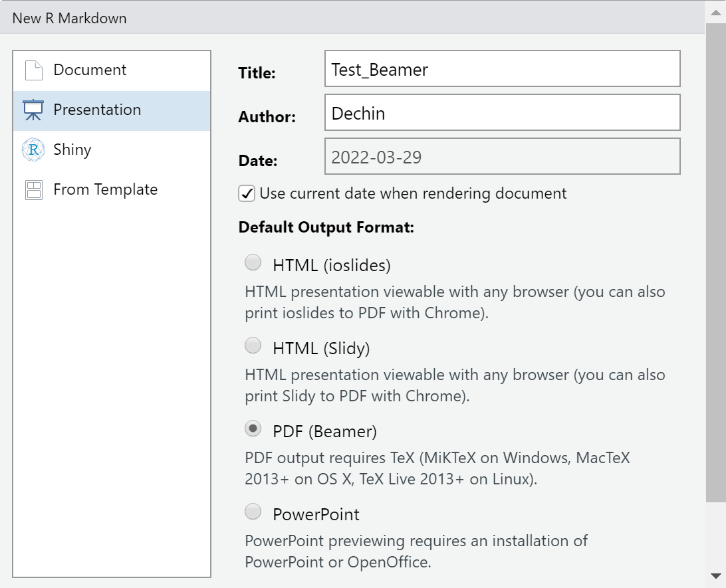Click the scroll down arrow
This screenshot has width=726, height=588.
[x=716, y=575]
